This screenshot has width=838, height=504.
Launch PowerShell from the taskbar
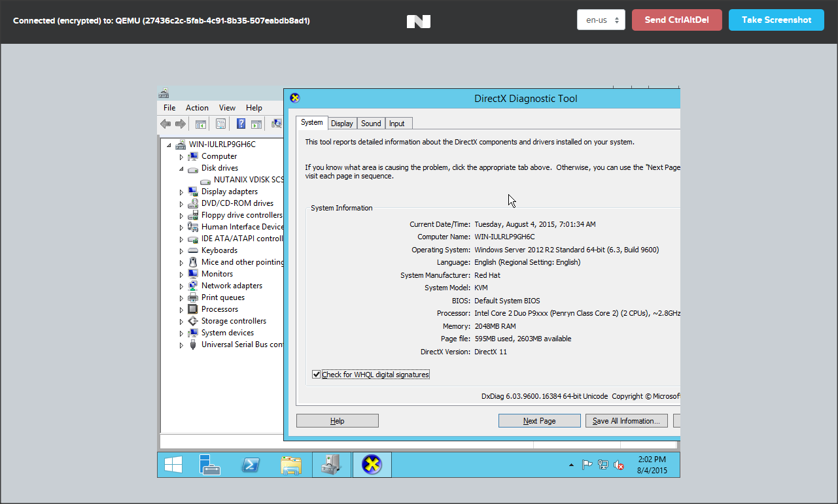tap(251, 465)
